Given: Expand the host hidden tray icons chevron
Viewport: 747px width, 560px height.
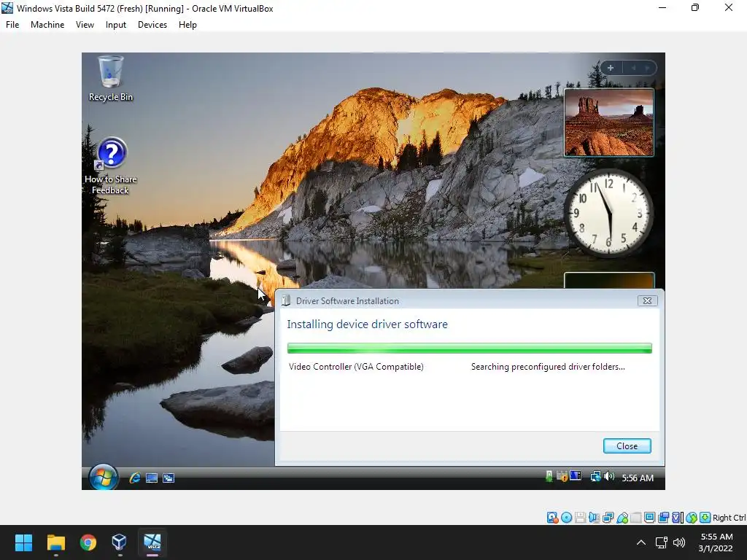Looking at the screenshot, I should (x=641, y=542).
